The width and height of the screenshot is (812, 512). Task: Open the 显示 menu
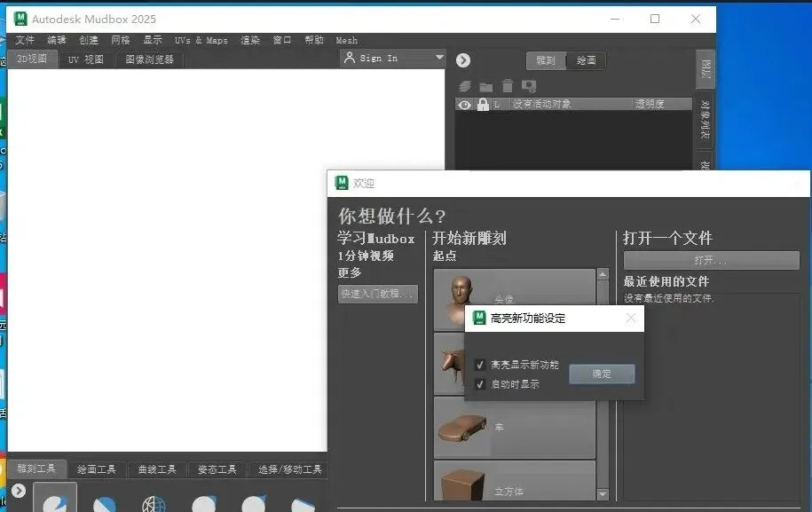tap(153, 40)
